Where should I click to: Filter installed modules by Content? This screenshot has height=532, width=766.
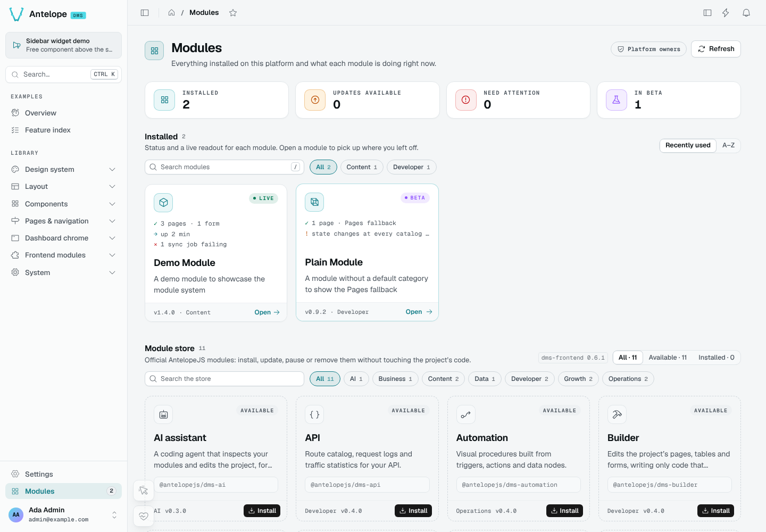pos(362,167)
